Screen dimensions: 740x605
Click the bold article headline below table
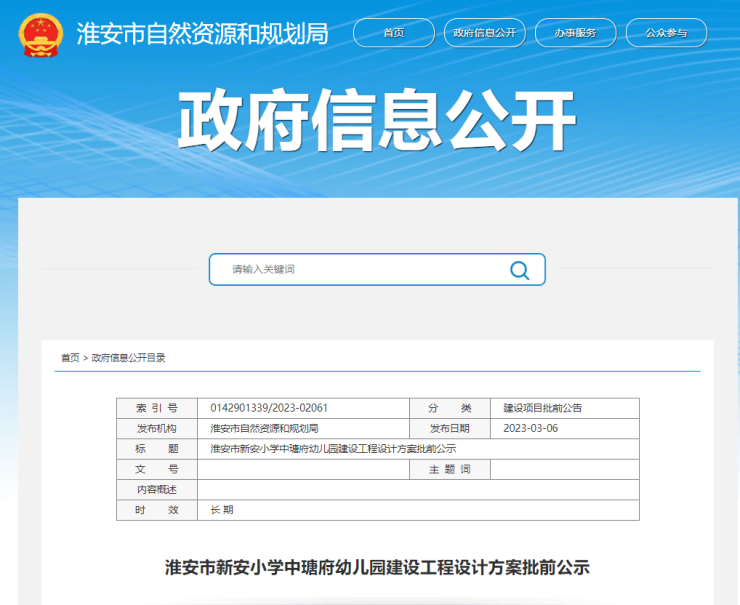tap(377, 567)
